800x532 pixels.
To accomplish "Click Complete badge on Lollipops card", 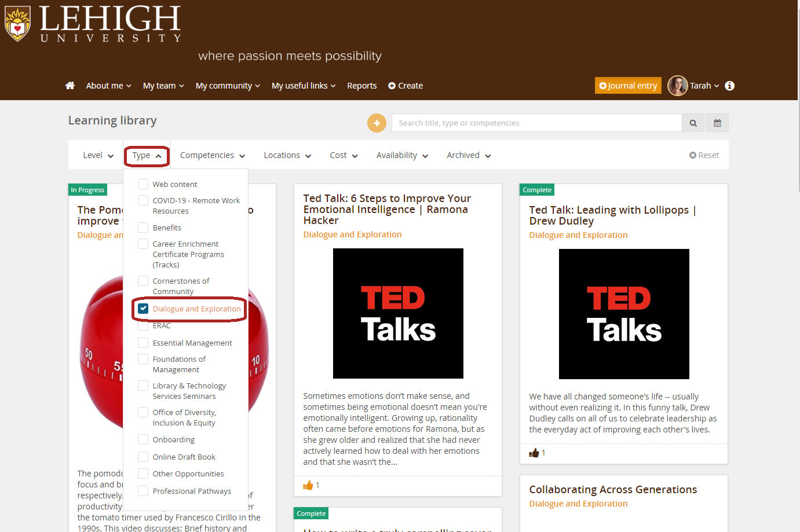I will click(537, 190).
